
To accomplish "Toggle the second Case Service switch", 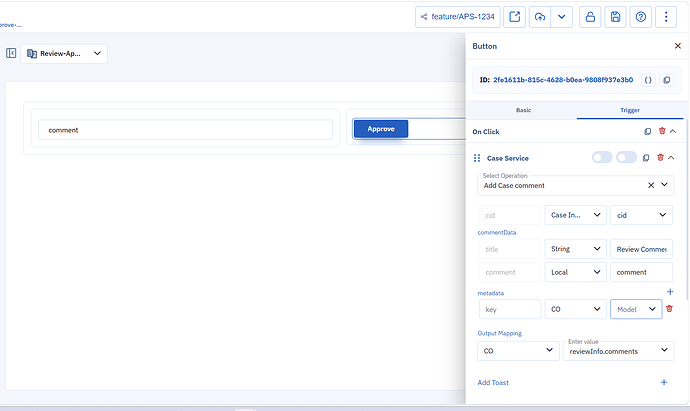I will 626,158.
